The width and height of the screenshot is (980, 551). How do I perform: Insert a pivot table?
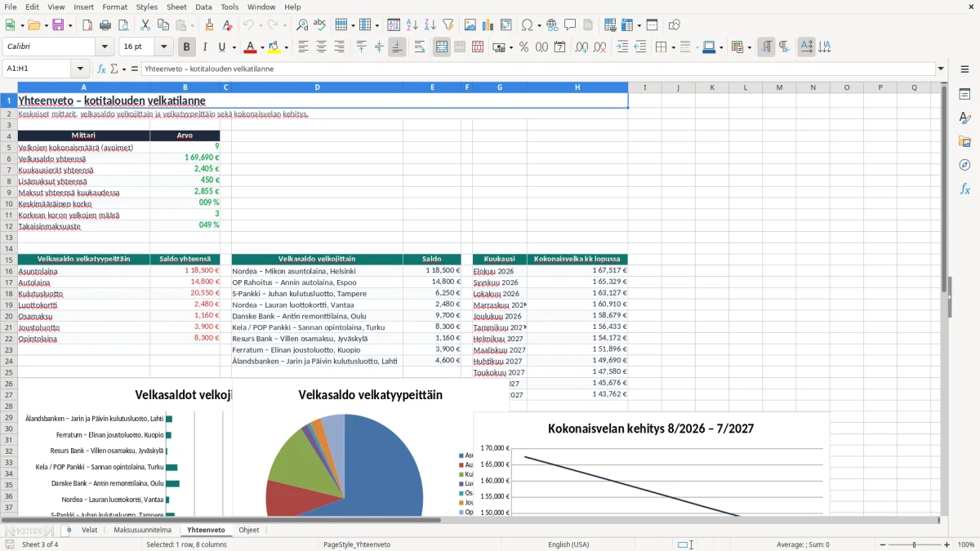(x=506, y=25)
